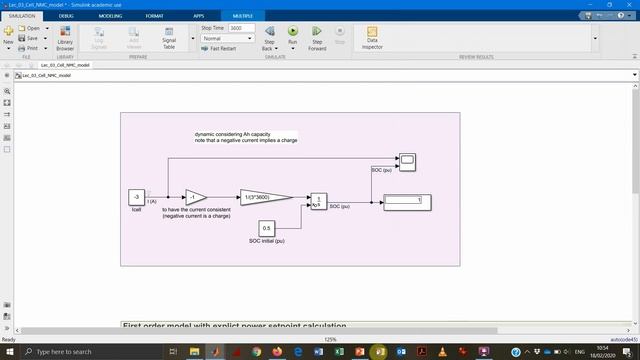Image resolution: width=640 pixels, height=360 pixels.
Task: Collapse the ribbon toolstrip arrow
Action: point(635,56)
